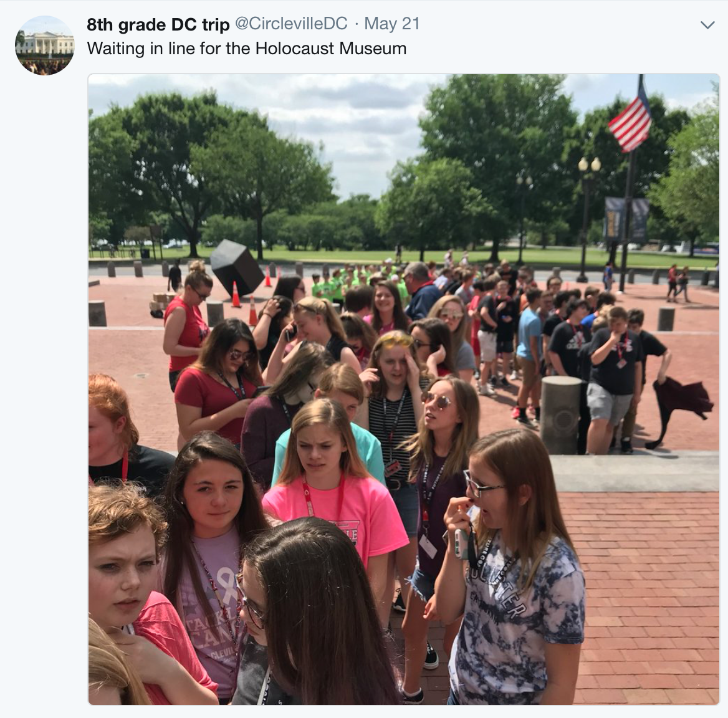Screen dimensions: 728x718
Task: Open the 8th grade DC trip profile name
Action: tap(158, 24)
